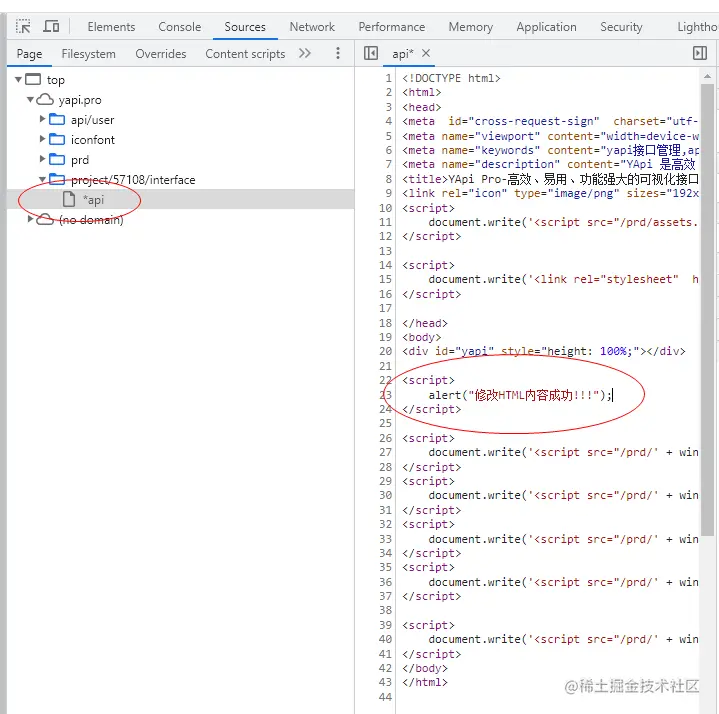The width and height of the screenshot is (719, 714).
Task: Expand the prd folder
Action: pos(42,159)
